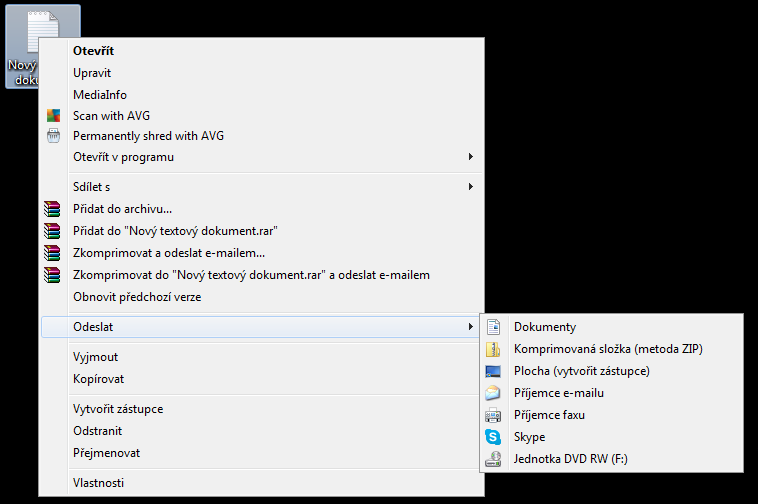
Task: Select Odstranit to delete the file
Action: tap(98, 431)
